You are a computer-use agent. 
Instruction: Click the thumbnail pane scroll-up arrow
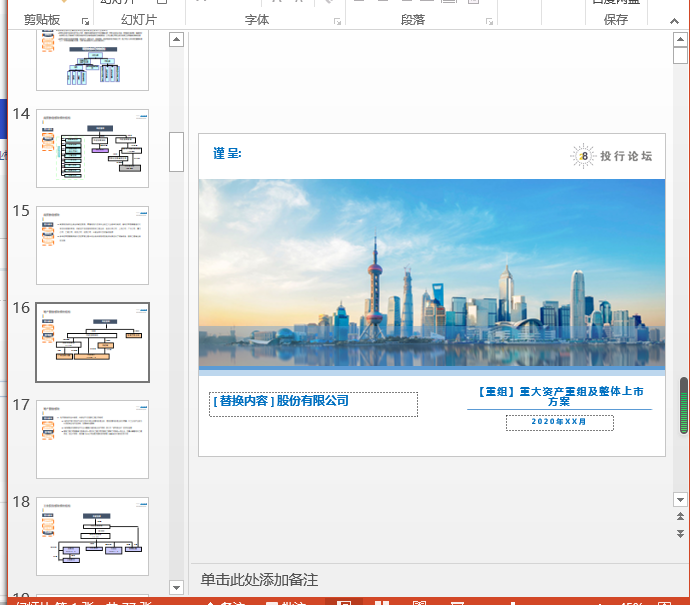coord(176,40)
